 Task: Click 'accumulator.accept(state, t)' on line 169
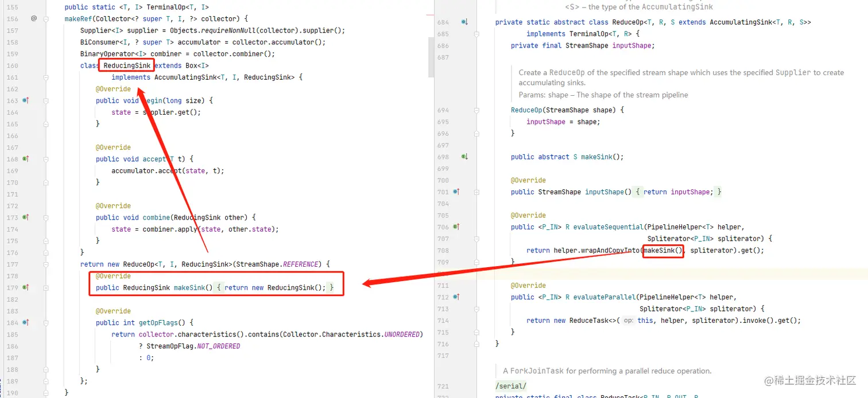click(166, 170)
